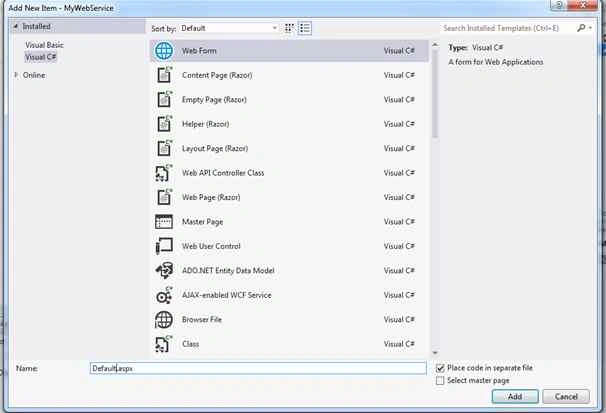This screenshot has width=606, height=413.
Task: Expand the Online templates node
Action: pyautogui.click(x=16, y=75)
